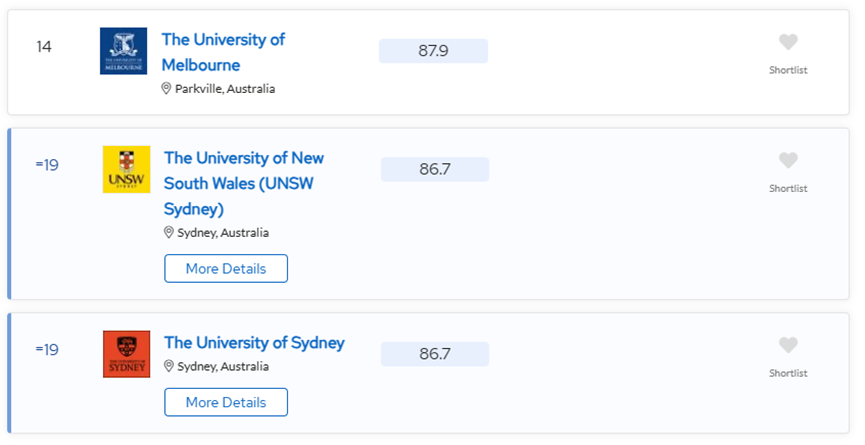Click the location pin beside Parkville, Australia
This screenshot has height=445, width=865.
[166, 89]
